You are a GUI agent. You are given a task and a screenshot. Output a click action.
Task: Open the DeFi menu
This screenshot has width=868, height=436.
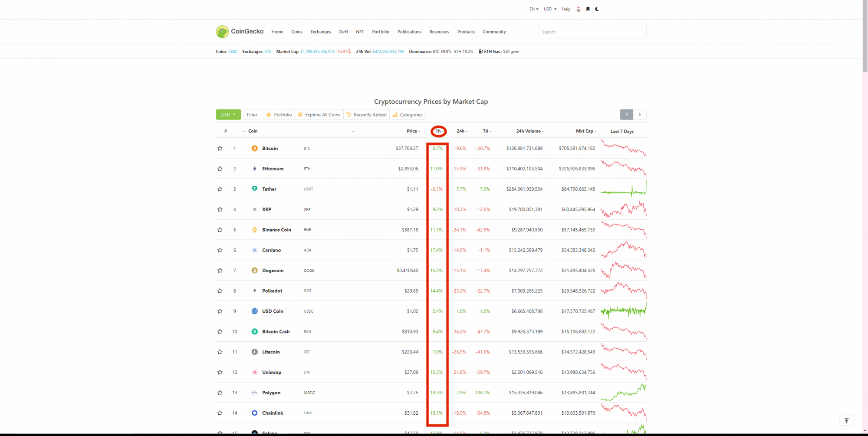point(343,32)
